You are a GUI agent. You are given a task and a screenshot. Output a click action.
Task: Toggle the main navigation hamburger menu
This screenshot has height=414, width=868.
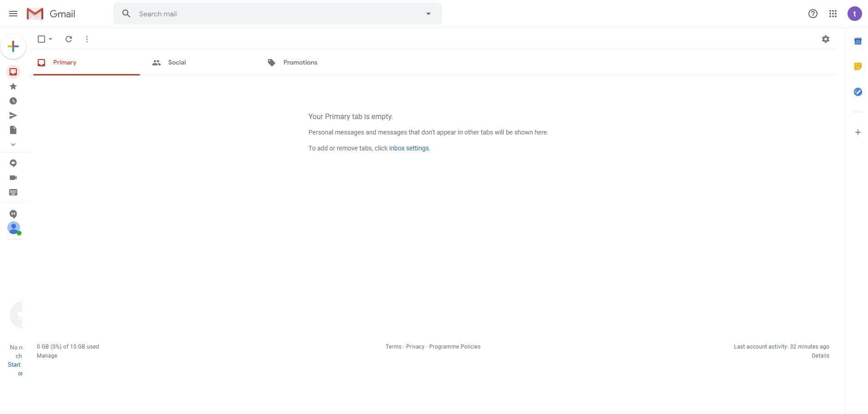pyautogui.click(x=13, y=13)
